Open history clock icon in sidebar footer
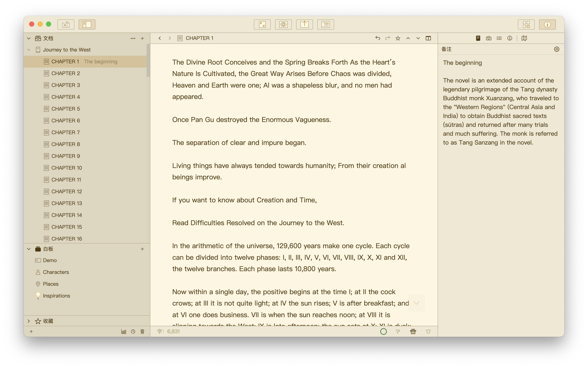Screen dimensions: 588x368 point(133,331)
